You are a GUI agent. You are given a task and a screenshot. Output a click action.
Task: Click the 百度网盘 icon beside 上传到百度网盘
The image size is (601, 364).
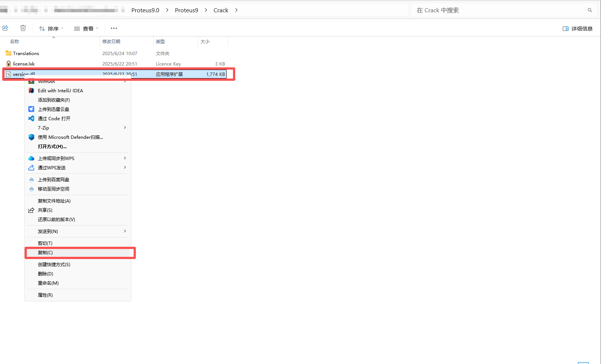point(31,179)
